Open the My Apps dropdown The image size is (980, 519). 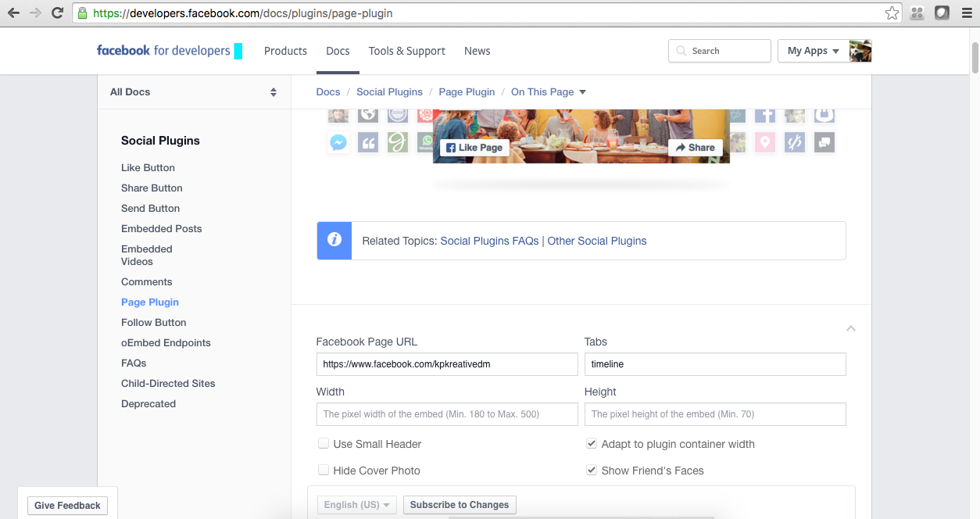(x=814, y=51)
